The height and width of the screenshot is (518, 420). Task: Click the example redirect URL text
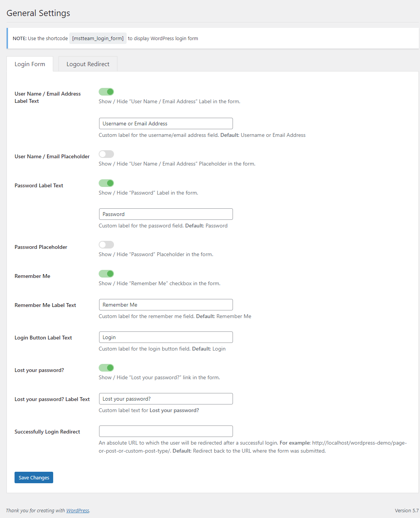[359, 443]
